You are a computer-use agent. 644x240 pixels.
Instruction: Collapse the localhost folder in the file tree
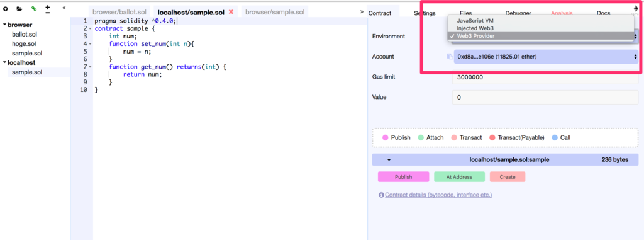point(4,62)
